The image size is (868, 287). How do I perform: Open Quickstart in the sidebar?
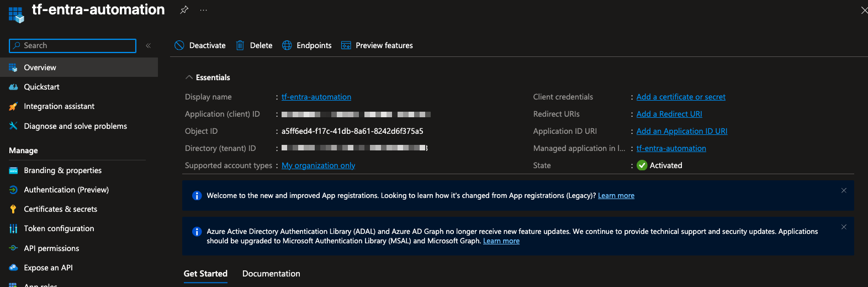point(79,87)
